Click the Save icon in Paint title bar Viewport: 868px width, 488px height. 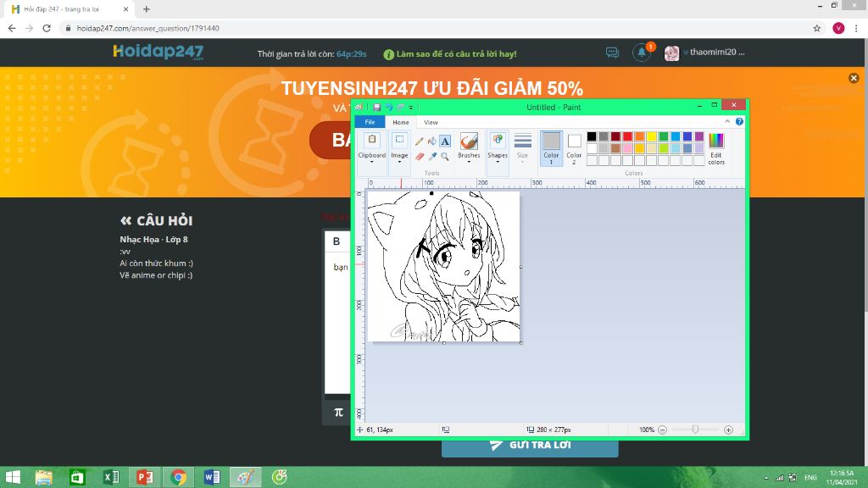[x=376, y=108]
